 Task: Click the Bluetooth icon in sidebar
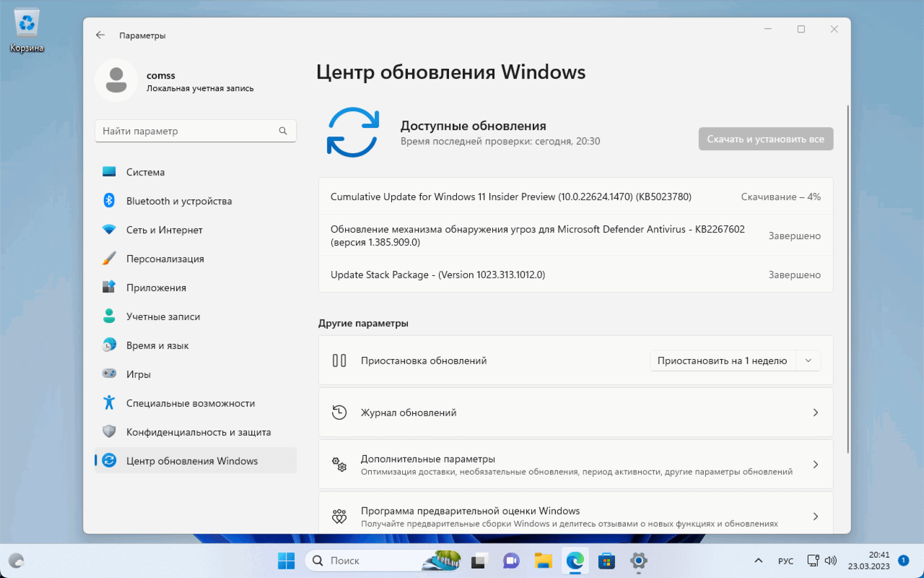(109, 201)
